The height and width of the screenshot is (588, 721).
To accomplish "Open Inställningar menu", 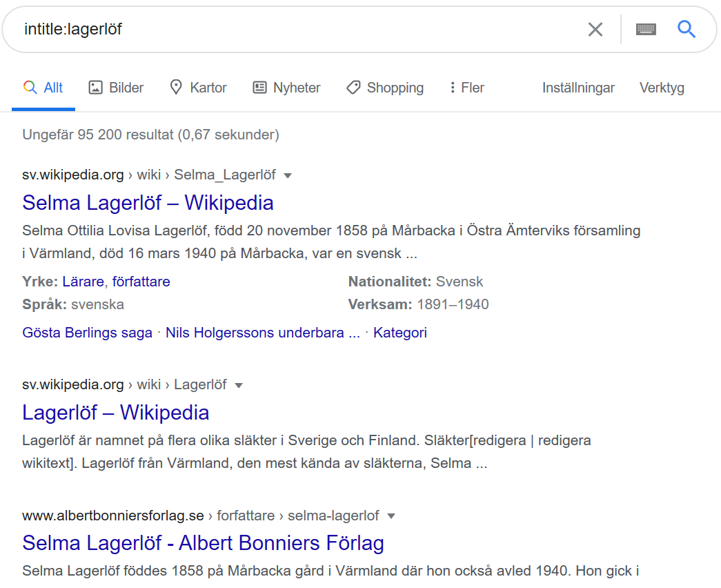I will (578, 88).
